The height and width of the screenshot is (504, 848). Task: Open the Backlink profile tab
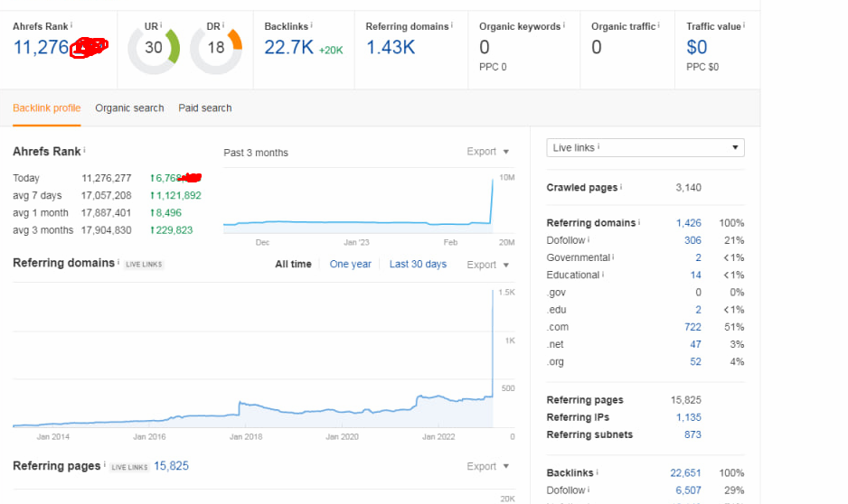(46, 108)
